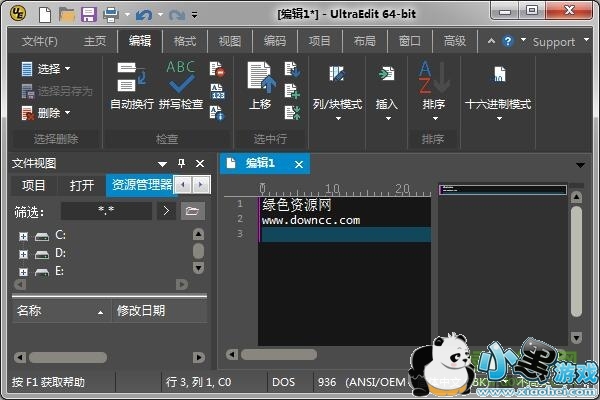Open help via blue question icon
Viewport: 600px width, 400px height.
(x=508, y=41)
